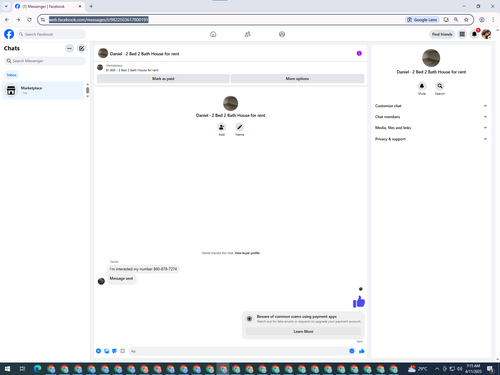Click Learn More on the scam warning
The image size is (500, 375).
click(x=303, y=331)
